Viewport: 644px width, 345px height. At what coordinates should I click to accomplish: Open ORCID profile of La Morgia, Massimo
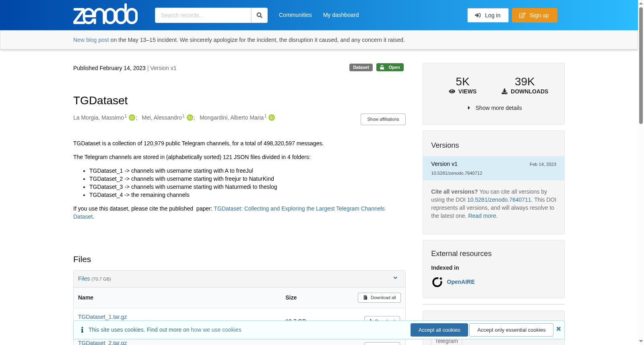click(x=132, y=118)
